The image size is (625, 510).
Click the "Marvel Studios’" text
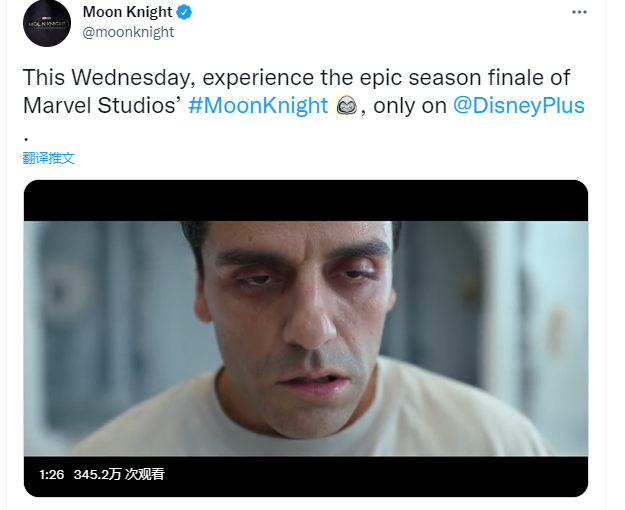tap(101, 106)
